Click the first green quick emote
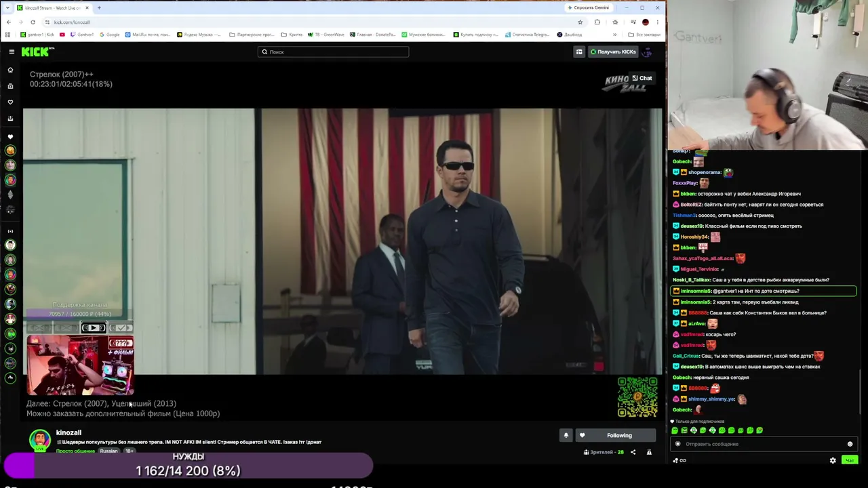This screenshot has width=868, height=488. click(675, 430)
